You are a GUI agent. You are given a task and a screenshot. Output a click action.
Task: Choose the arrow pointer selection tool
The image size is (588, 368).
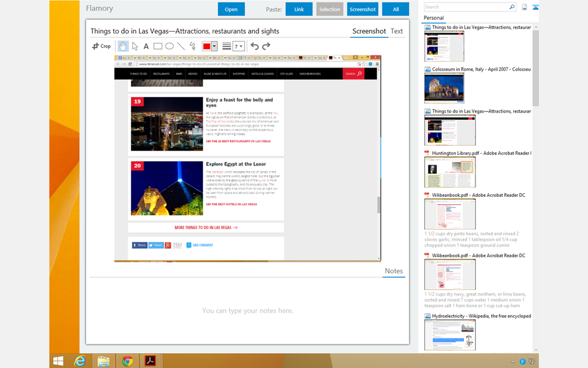pyautogui.click(x=135, y=46)
